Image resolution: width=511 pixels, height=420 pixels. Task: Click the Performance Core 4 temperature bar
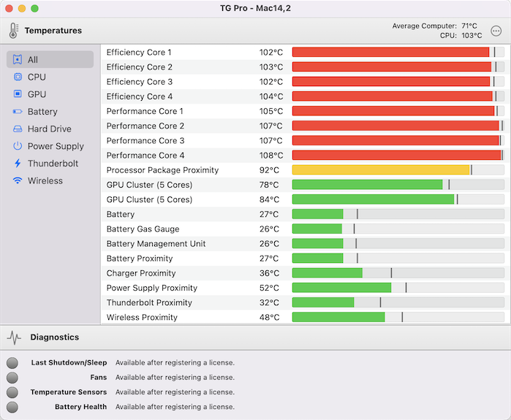tap(398, 155)
